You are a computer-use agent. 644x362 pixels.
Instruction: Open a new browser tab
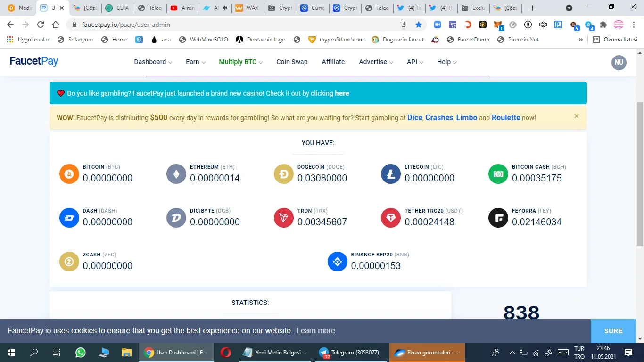click(x=532, y=8)
